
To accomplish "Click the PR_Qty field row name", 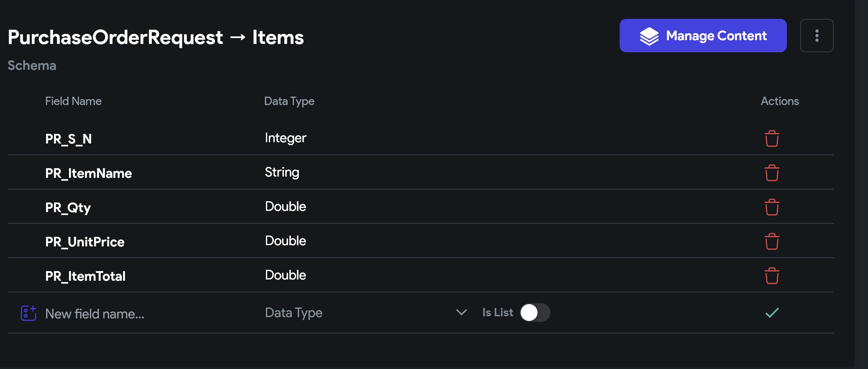I will tap(68, 208).
